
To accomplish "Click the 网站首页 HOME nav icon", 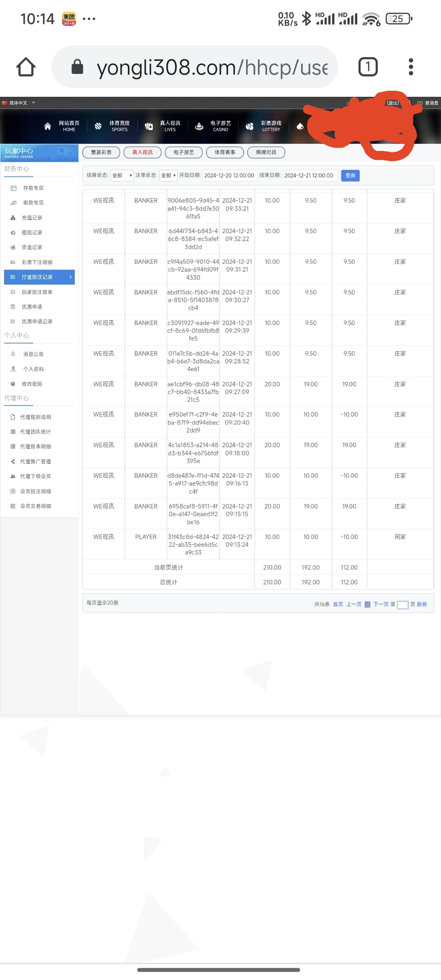I will 48,126.
